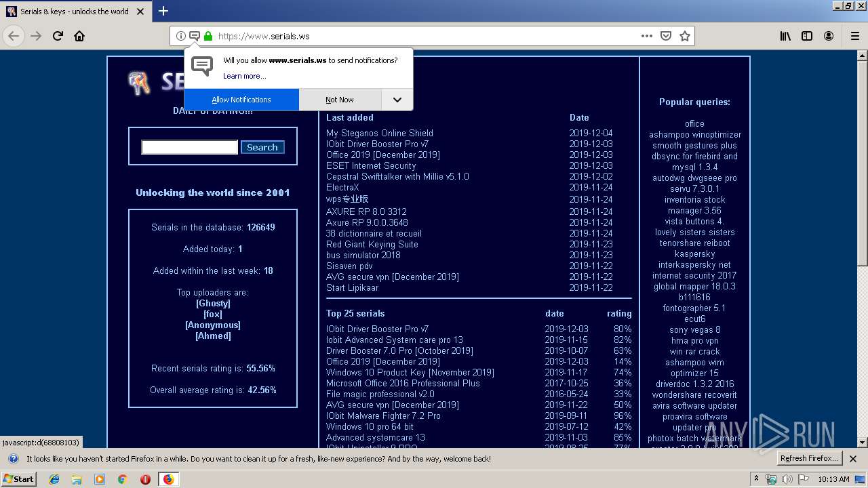Select the Firefox taskbar button

(x=168, y=479)
